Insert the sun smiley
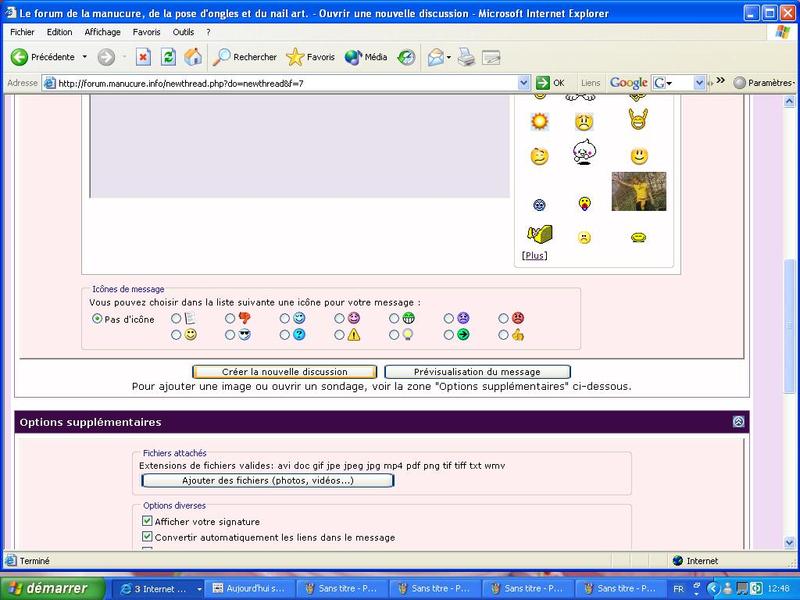Image resolution: width=800 pixels, height=600 pixels. pyautogui.click(x=539, y=122)
